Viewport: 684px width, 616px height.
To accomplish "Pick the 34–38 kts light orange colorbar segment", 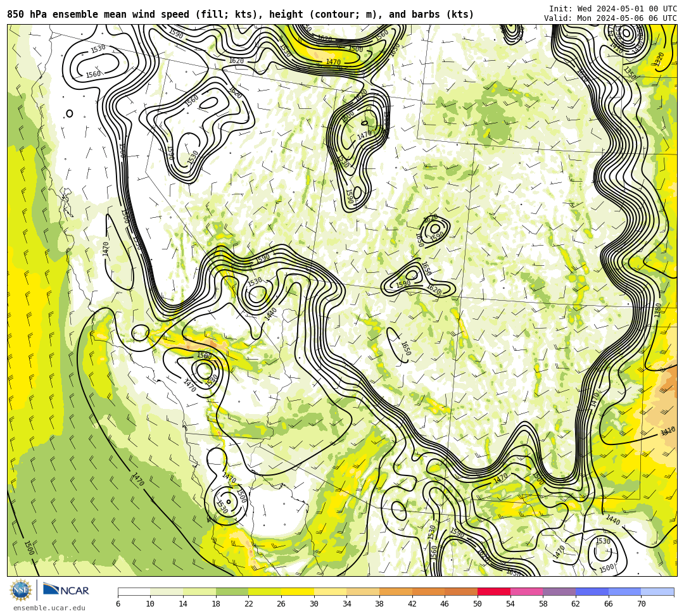I will click(363, 591).
